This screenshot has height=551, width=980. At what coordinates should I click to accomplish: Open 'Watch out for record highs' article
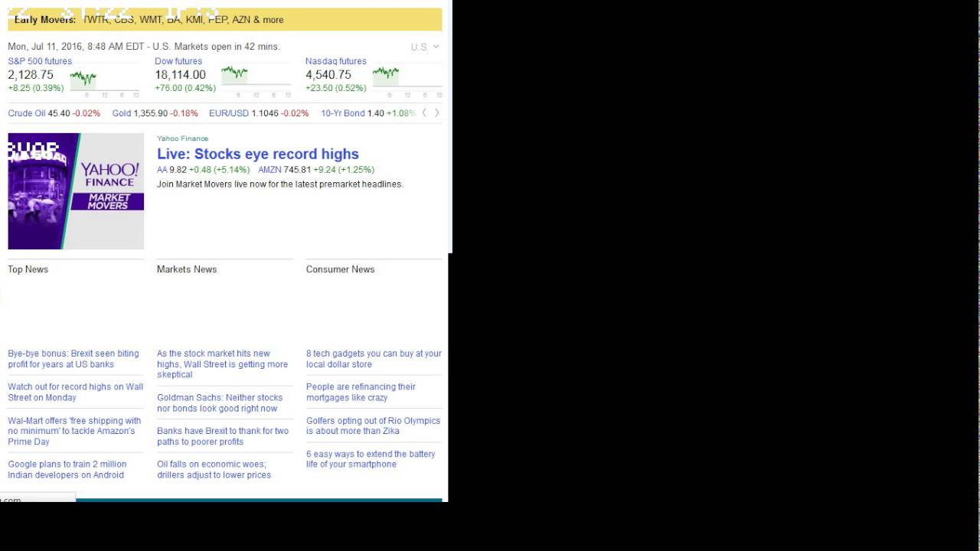(x=75, y=392)
